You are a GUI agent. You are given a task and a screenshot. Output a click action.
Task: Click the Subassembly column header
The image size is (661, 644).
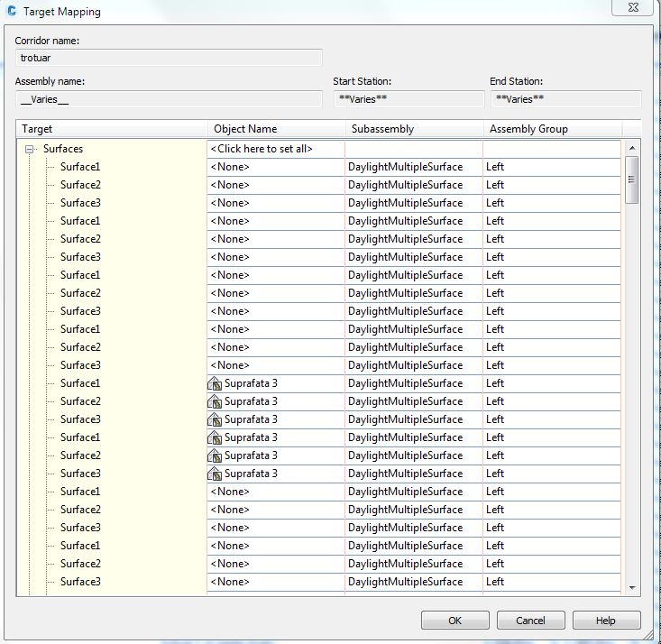[415, 129]
